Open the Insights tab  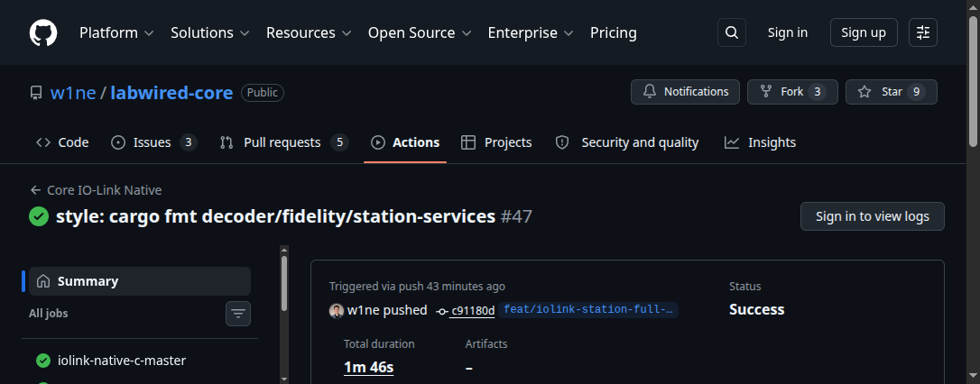tap(760, 142)
